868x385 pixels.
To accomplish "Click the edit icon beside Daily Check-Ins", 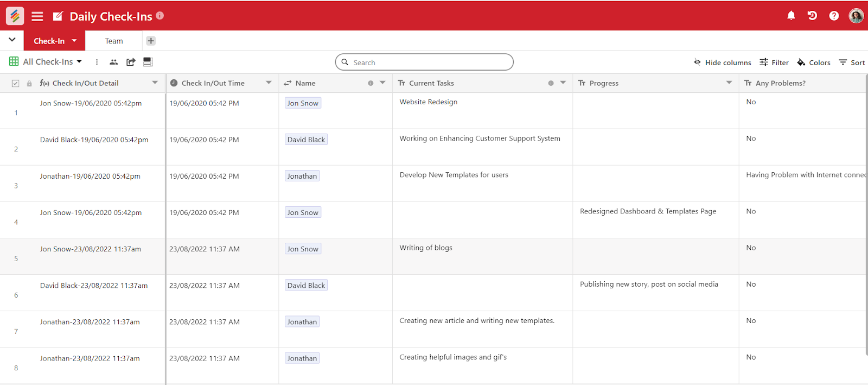I will pyautogui.click(x=58, y=16).
